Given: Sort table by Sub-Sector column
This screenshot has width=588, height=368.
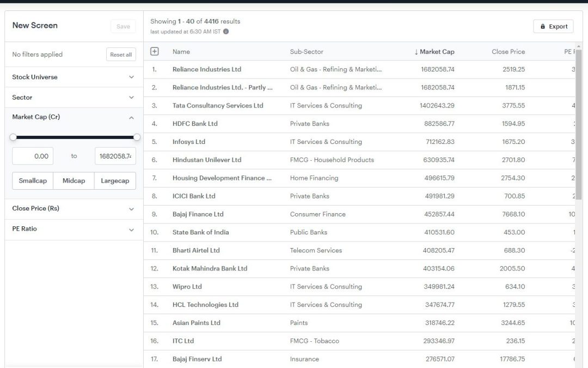Looking at the screenshot, I should pyautogui.click(x=307, y=52).
